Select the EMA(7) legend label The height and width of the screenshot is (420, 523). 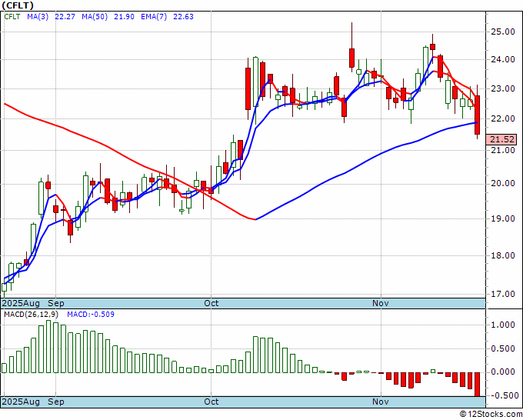[x=154, y=17]
